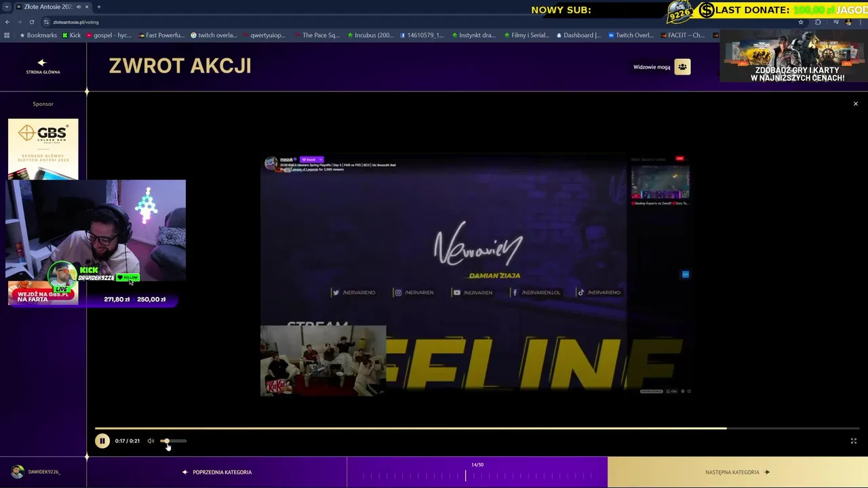This screenshot has width=868, height=488.
Task: Open the Dashboard bookmark
Action: (578, 35)
